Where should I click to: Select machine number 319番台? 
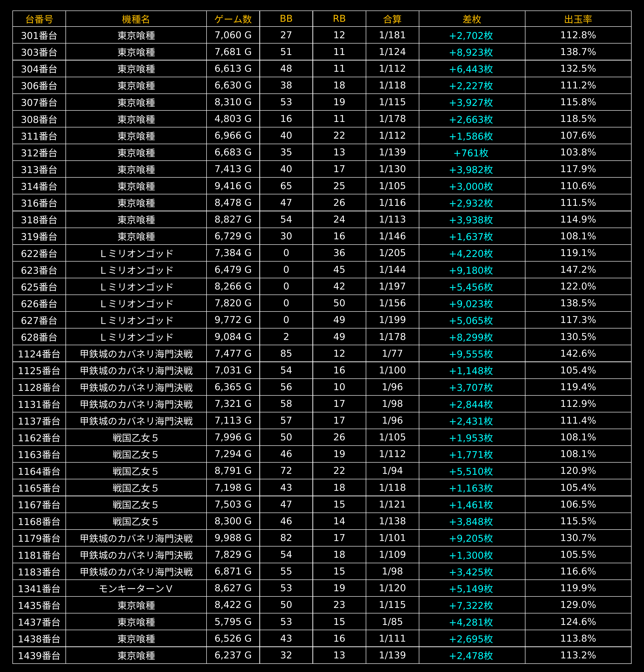click(39, 236)
